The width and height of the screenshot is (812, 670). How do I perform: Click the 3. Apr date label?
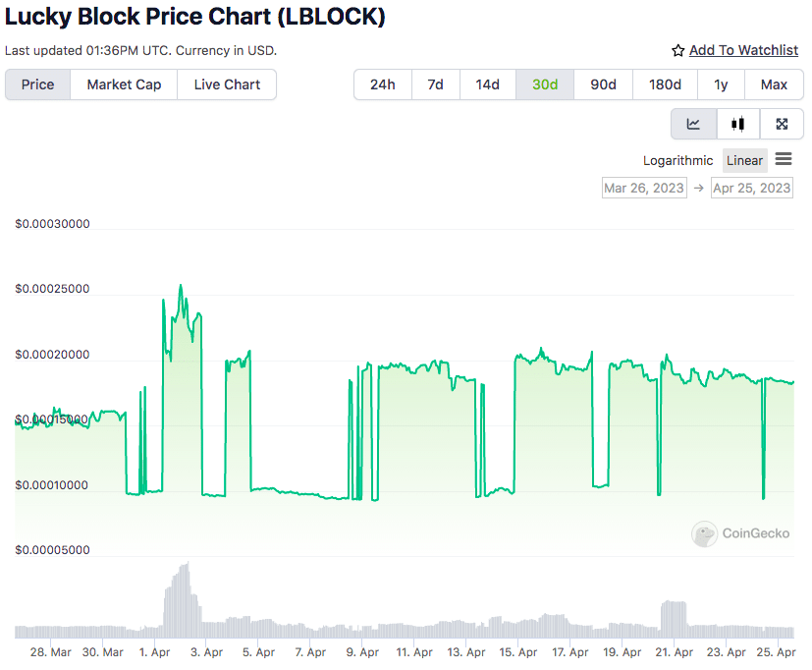click(x=206, y=652)
